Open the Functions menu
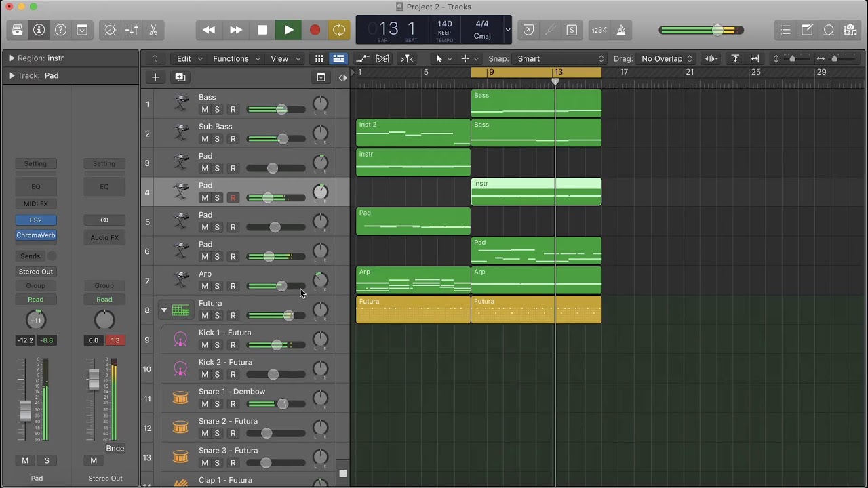This screenshot has height=488, width=868. pos(236,59)
